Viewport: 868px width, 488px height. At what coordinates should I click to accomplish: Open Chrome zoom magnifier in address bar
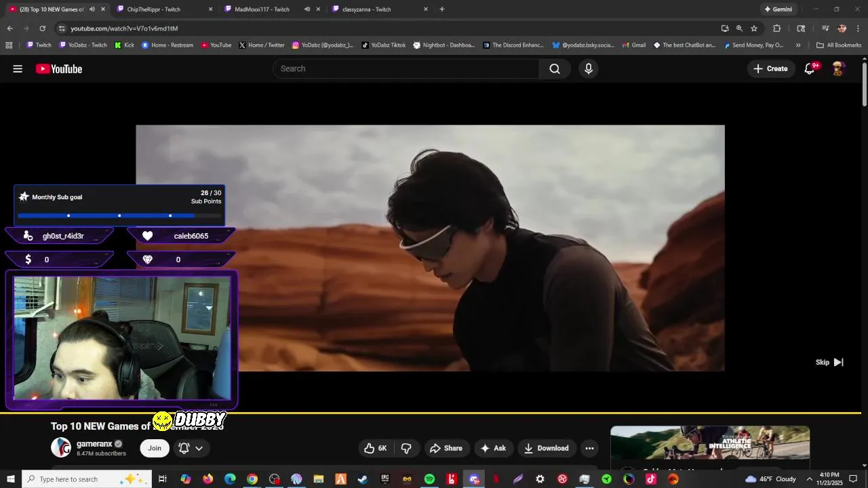pyautogui.click(x=739, y=28)
